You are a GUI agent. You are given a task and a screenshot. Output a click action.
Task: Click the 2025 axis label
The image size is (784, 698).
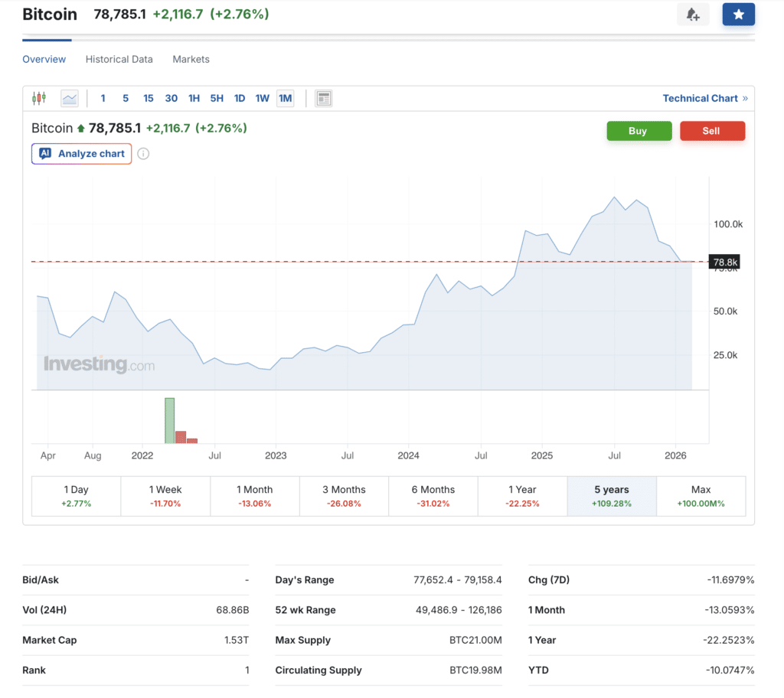click(x=541, y=455)
